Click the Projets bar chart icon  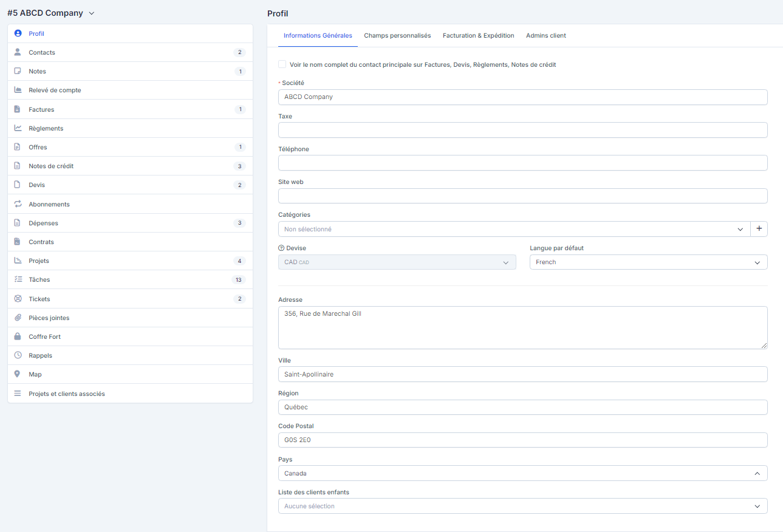click(x=18, y=261)
